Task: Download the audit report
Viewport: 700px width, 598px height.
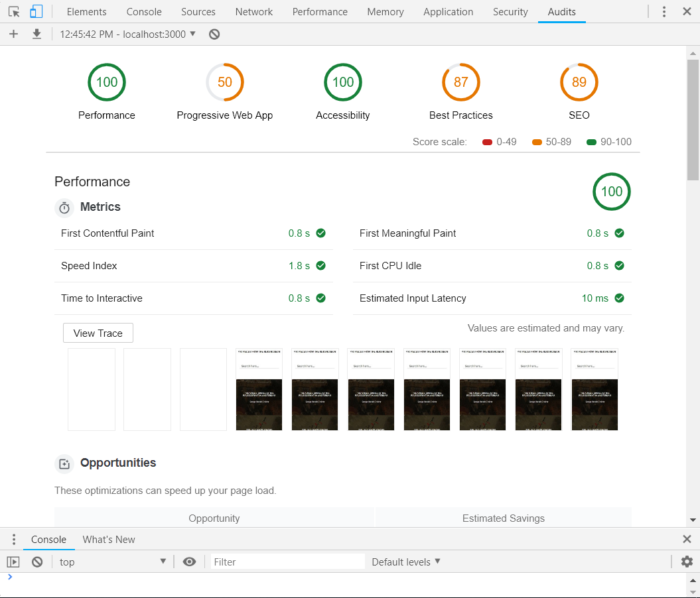Action: (x=36, y=34)
